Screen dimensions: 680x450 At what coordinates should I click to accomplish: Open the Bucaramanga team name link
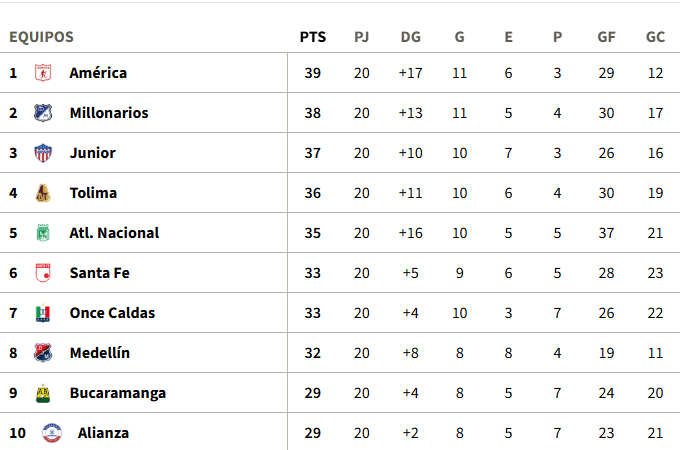(118, 393)
